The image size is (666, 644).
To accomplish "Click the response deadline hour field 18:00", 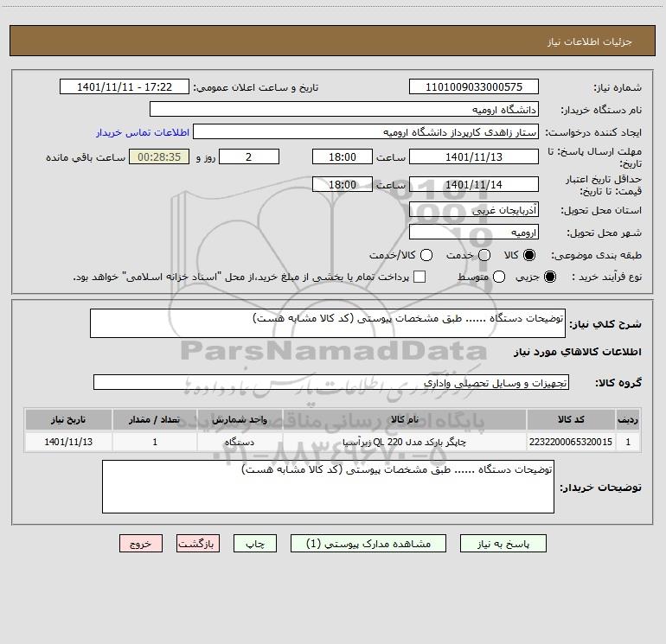I will click(343, 156).
